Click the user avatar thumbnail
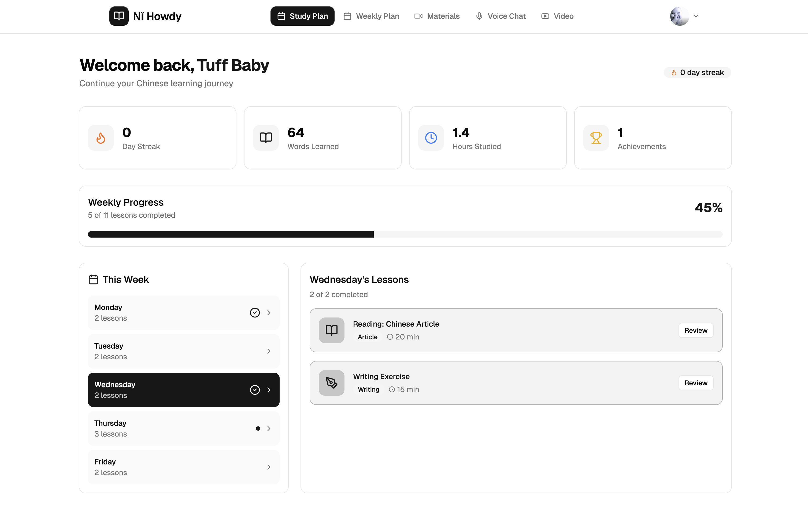808x532 pixels. pyautogui.click(x=679, y=16)
